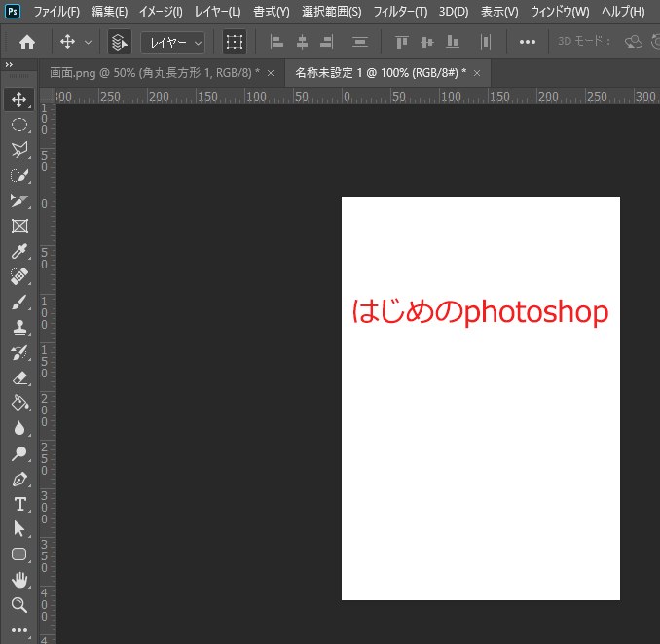This screenshot has width=660, height=644.
Task: Select the Path Selection tool
Action: (19, 529)
